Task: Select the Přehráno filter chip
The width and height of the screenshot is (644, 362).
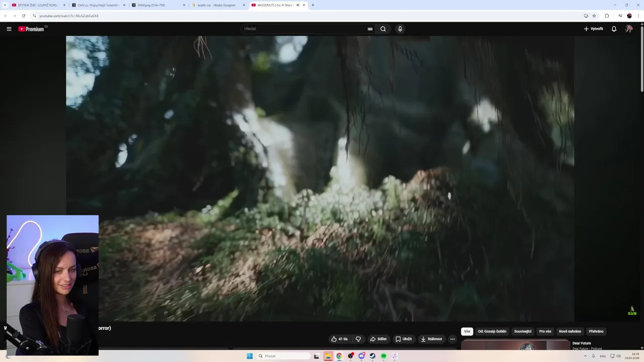Action: pos(596,331)
